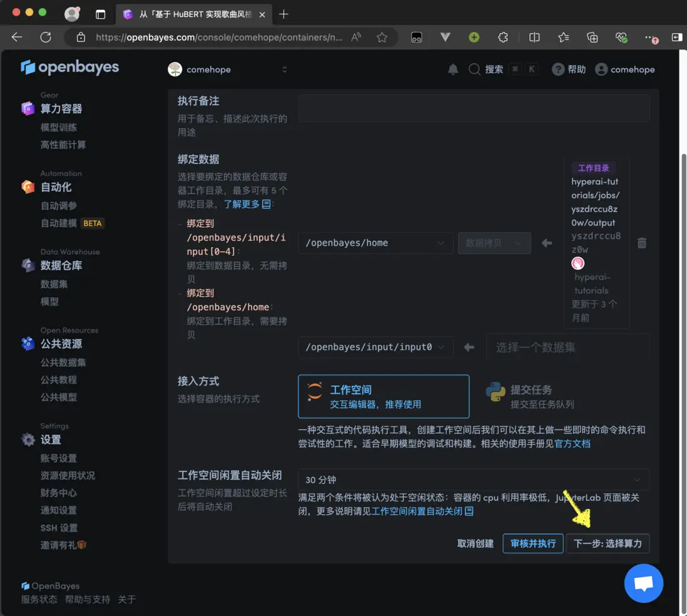The height and width of the screenshot is (616, 687).
Task: Click the OpenBayes logo
Action: [69, 68]
